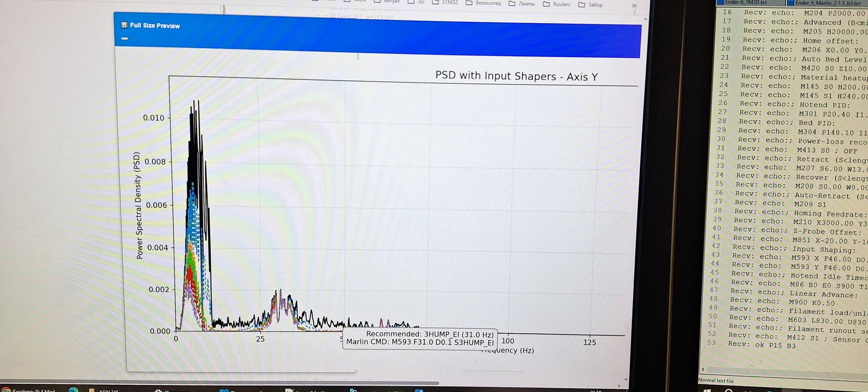Open the Забор bookmark folder
The width and height of the screenshot is (868, 392).
click(x=590, y=5)
